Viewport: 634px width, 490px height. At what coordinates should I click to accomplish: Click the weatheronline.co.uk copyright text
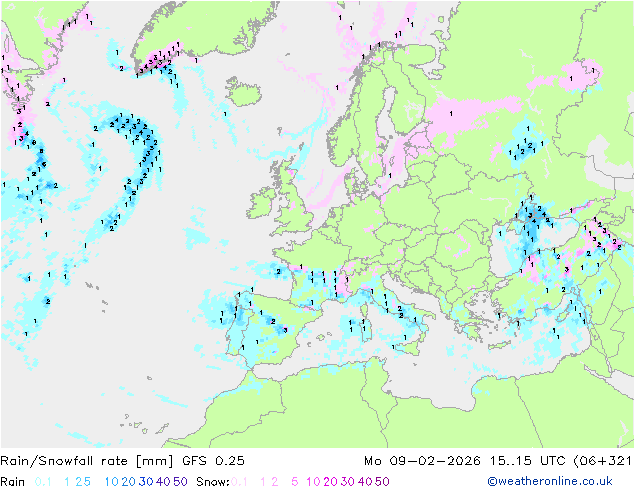[550, 481]
